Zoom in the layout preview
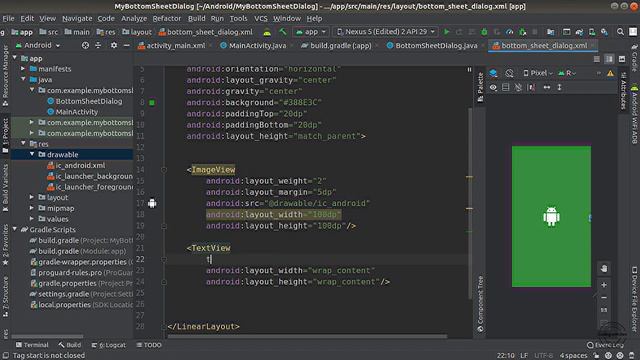This screenshot has height=360, width=640. pyautogui.click(x=604, y=285)
